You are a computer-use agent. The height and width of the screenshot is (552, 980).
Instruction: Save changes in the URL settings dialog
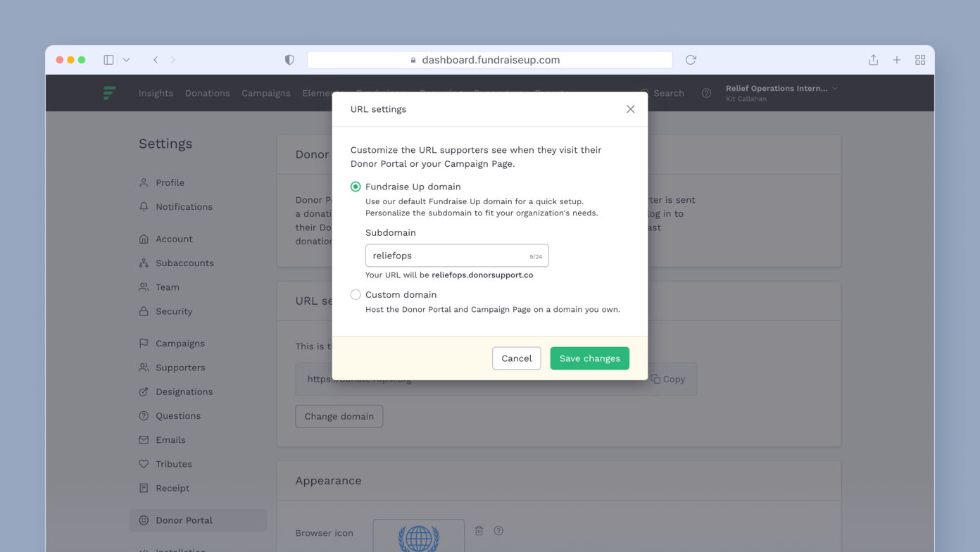click(589, 358)
